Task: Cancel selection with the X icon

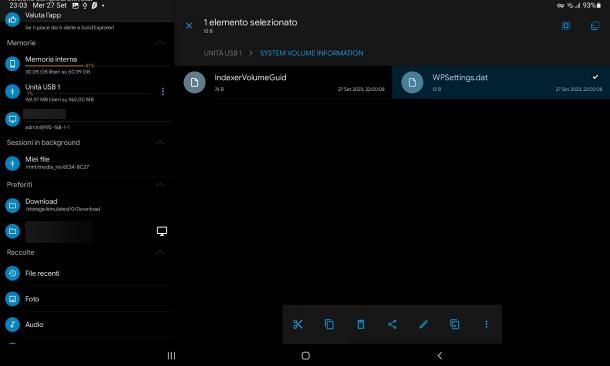Action: pos(189,26)
